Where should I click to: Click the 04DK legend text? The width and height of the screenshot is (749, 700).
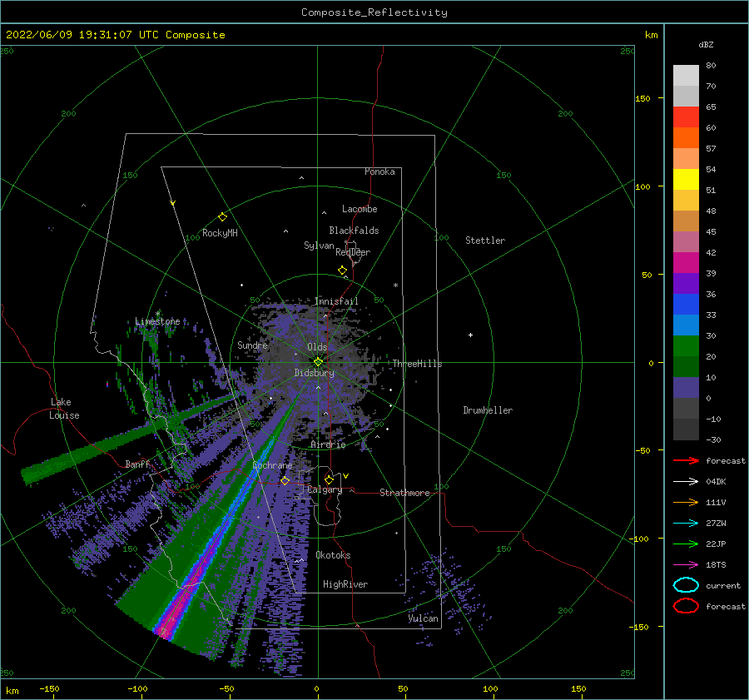[716, 482]
